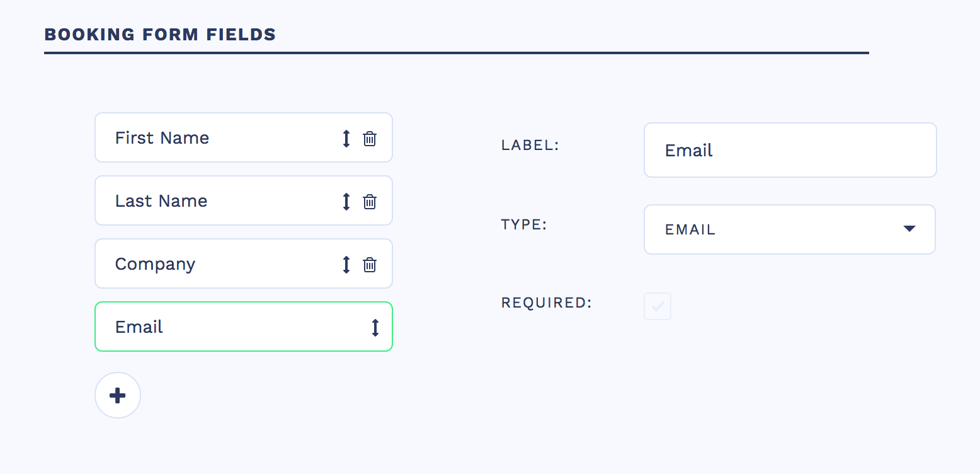This screenshot has width=980, height=474.
Task: Grab reorder arrow on First Name field
Action: pyautogui.click(x=346, y=139)
